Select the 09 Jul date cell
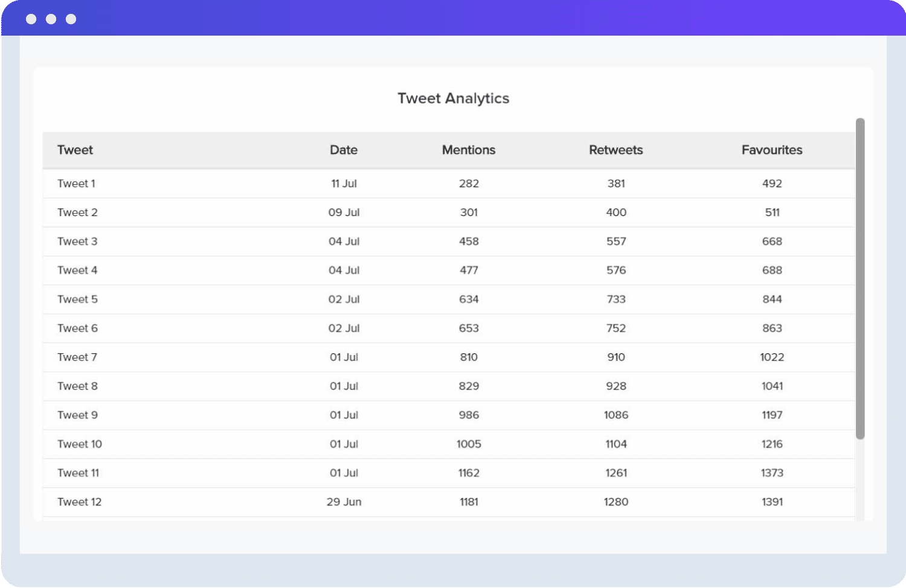The image size is (906, 588). [343, 212]
